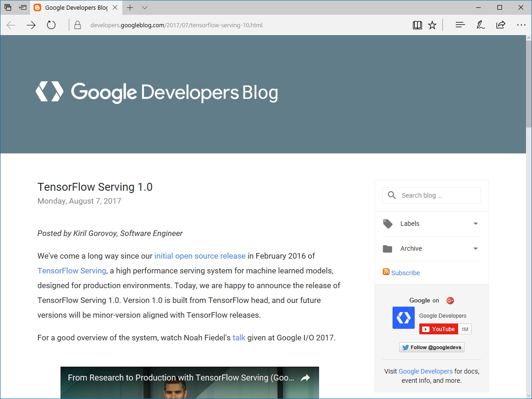Click the RSS Subscribe icon
This screenshot has height=399, width=532.
tap(386, 272)
